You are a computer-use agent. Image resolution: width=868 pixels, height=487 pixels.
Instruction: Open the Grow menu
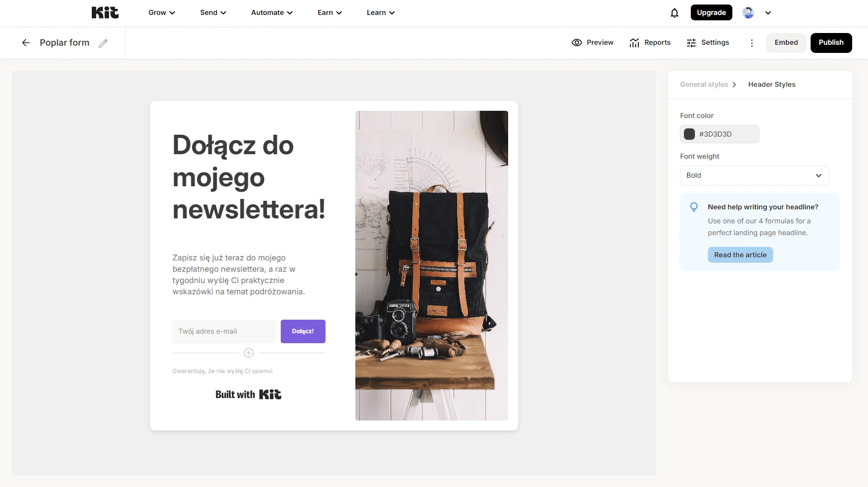click(161, 13)
